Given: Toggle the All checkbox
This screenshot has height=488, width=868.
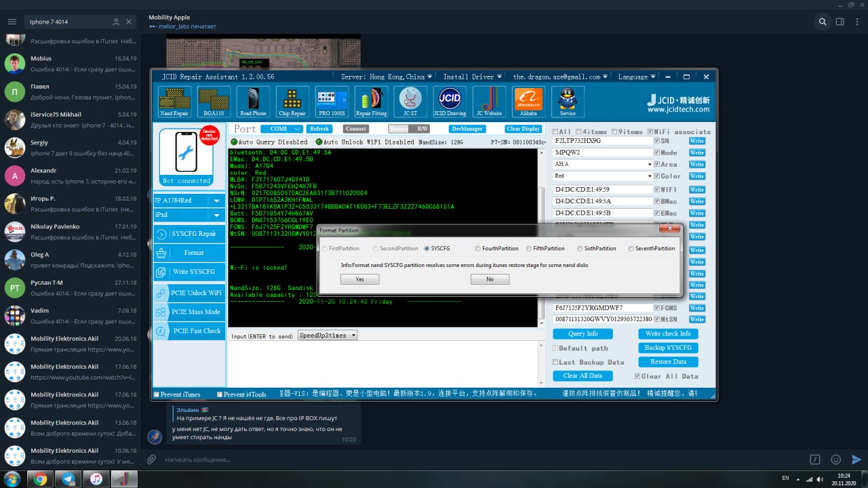Looking at the screenshot, I should pyautogui.click(x=555, y=131).
